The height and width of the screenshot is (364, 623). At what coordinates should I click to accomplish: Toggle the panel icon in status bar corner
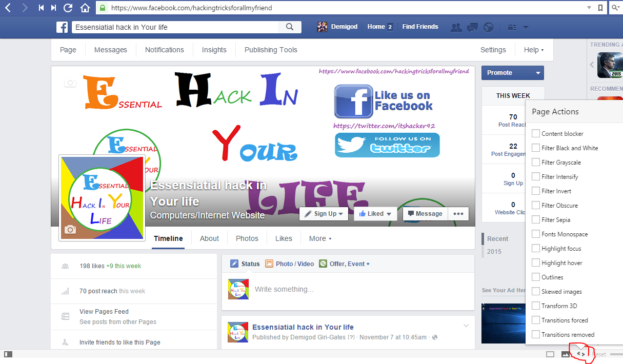point(8,354)
